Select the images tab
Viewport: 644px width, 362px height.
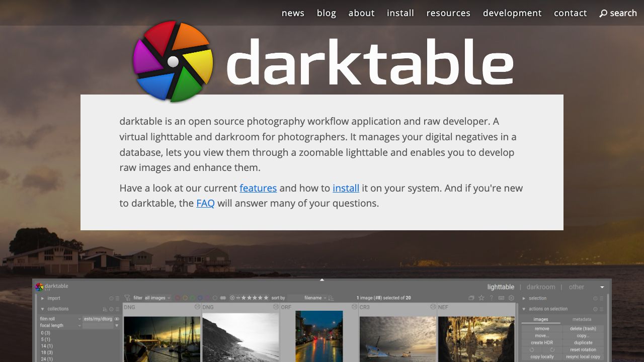(541, 319)
